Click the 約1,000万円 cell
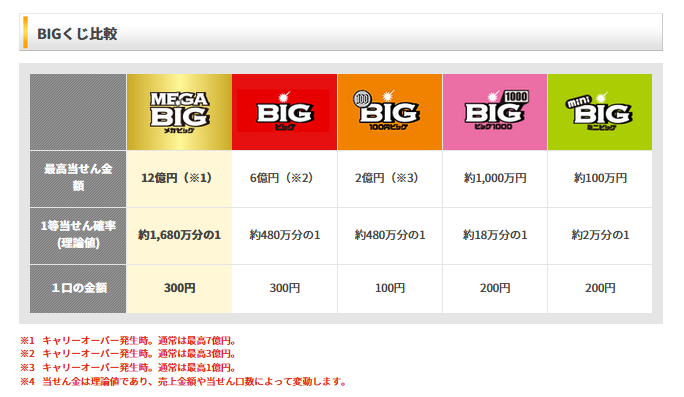684x397 pixels. [x=495, y=179]
